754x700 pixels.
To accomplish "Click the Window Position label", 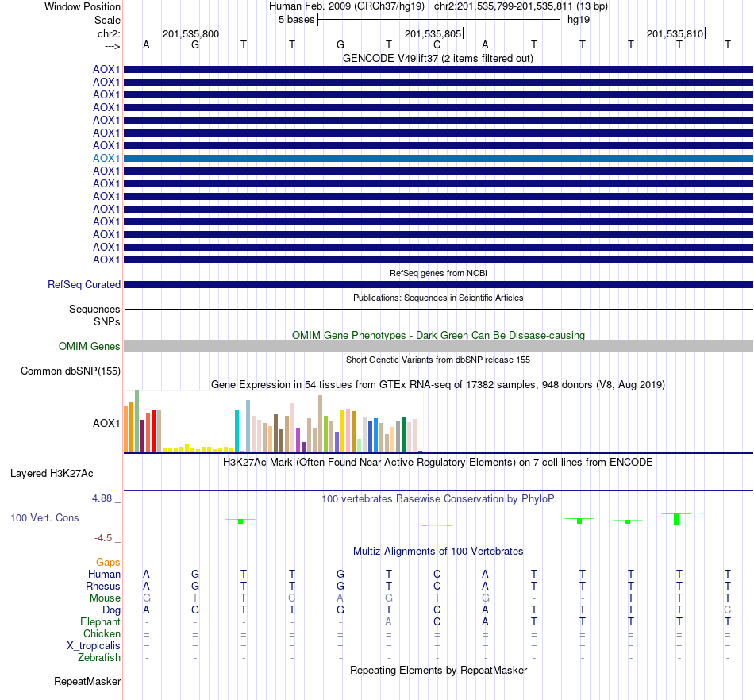I will pos(83,6).
